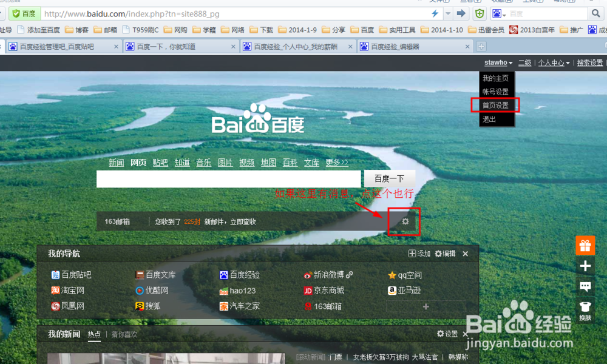
Task: Open the search engine selector dropdown
Action: point(499,14)
